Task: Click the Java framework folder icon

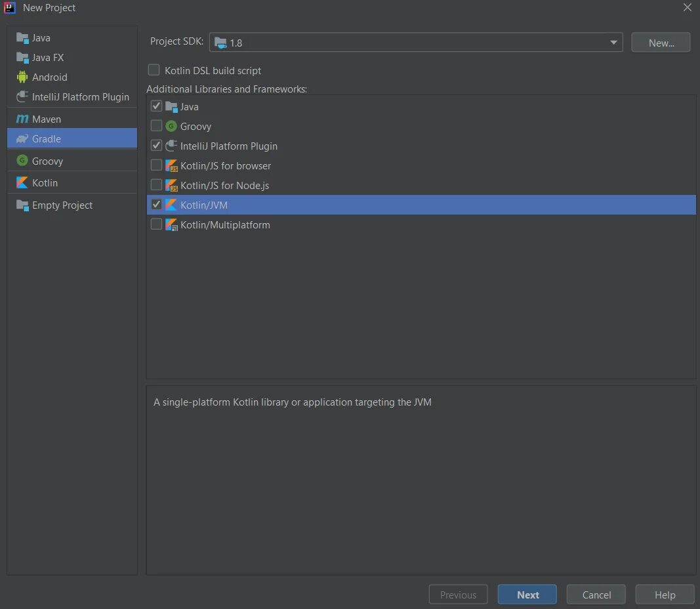Action: (x=171, y=107)
